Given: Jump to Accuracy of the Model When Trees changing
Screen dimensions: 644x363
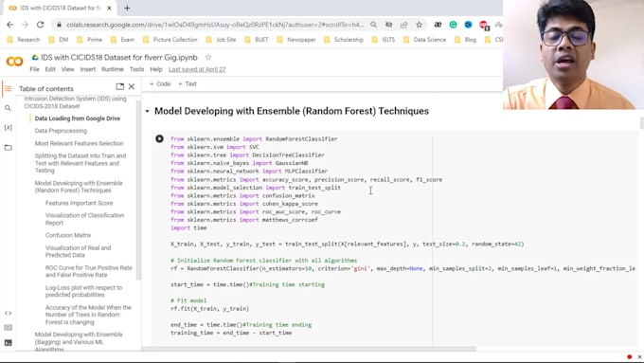Looking at the screenshot, I should tap(88, 315).
